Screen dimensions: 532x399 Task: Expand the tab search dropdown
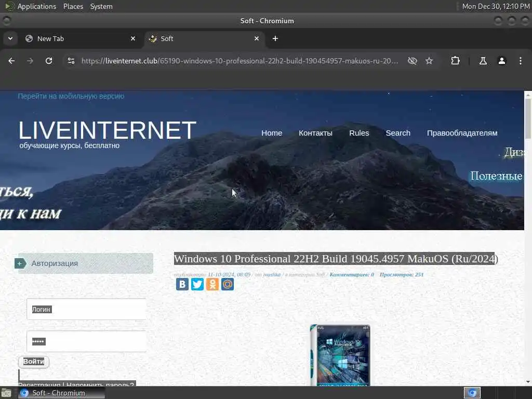[x=10, y=38]
